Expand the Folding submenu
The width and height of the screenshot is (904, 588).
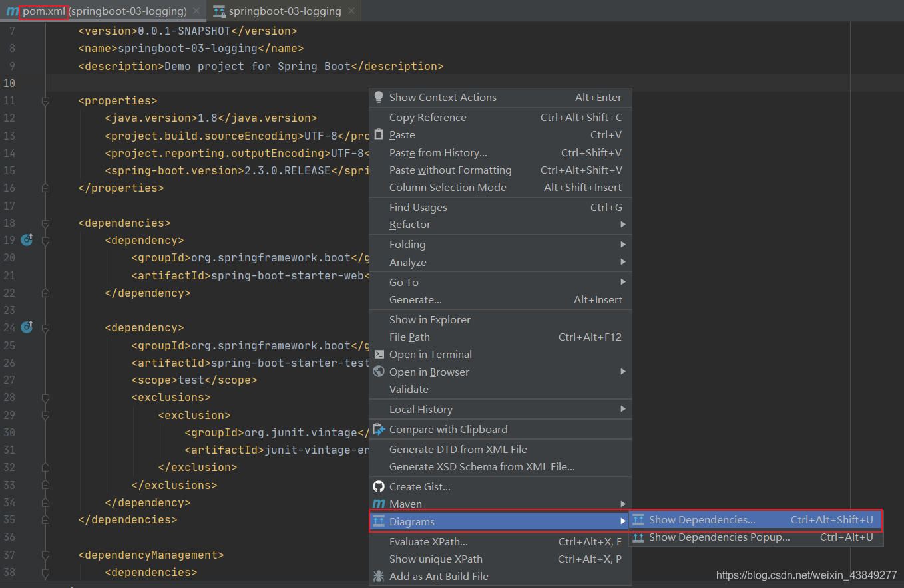click(500, 245)
